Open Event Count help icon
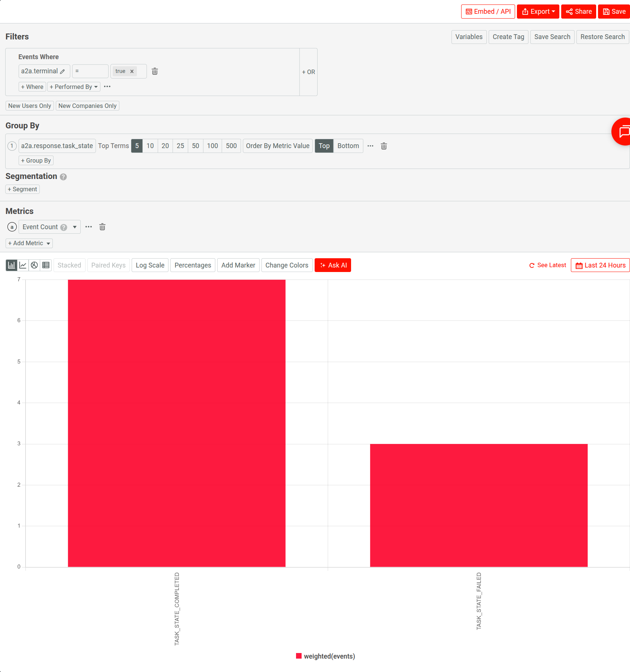Image resolution: width=630 pixels, height=672 pixels. pos(64,227)
